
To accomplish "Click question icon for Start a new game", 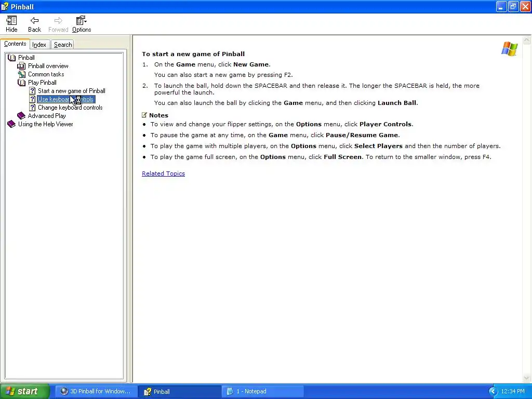I will 32,91.
